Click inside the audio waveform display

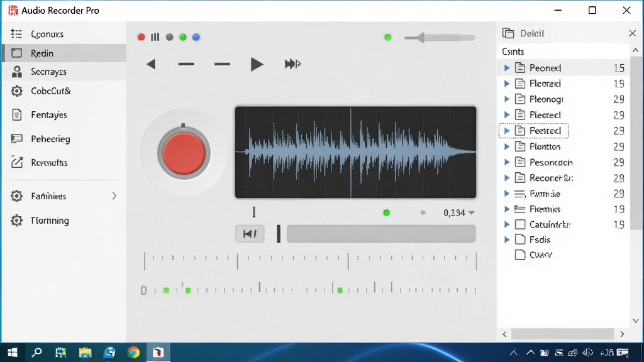point(355,152)
